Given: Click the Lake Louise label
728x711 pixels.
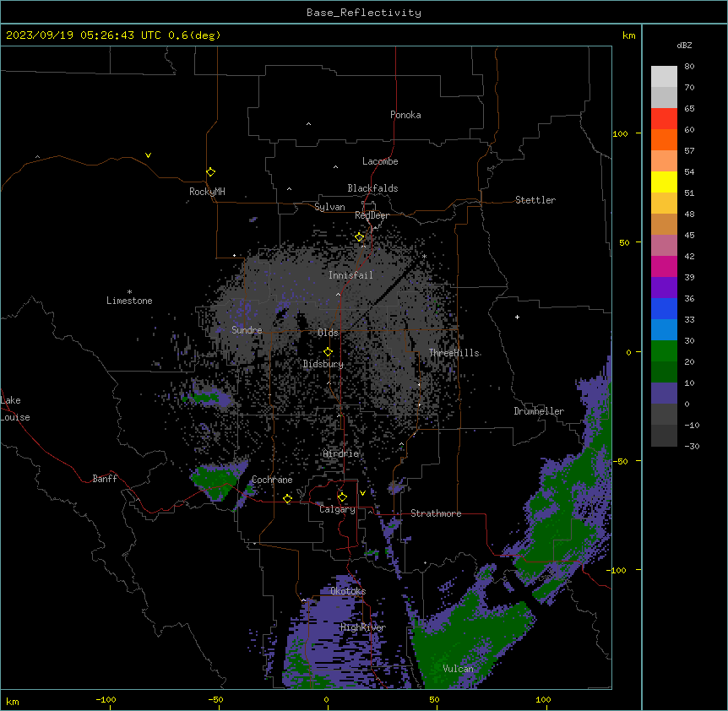Looking at the screenshot, I should click(15, 409).
